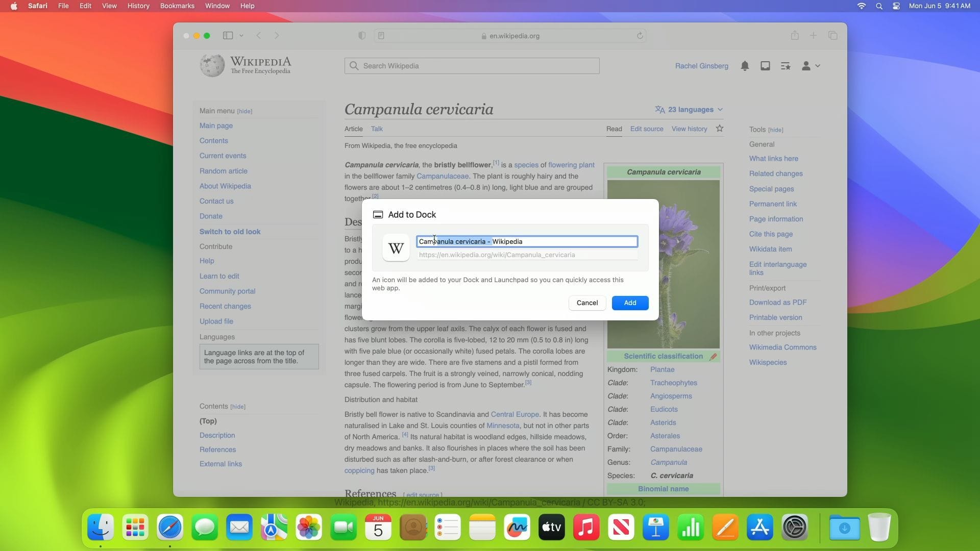Show the Safari sidebar
The width and height of the screenshot is (980, 551).
[227, 36]
